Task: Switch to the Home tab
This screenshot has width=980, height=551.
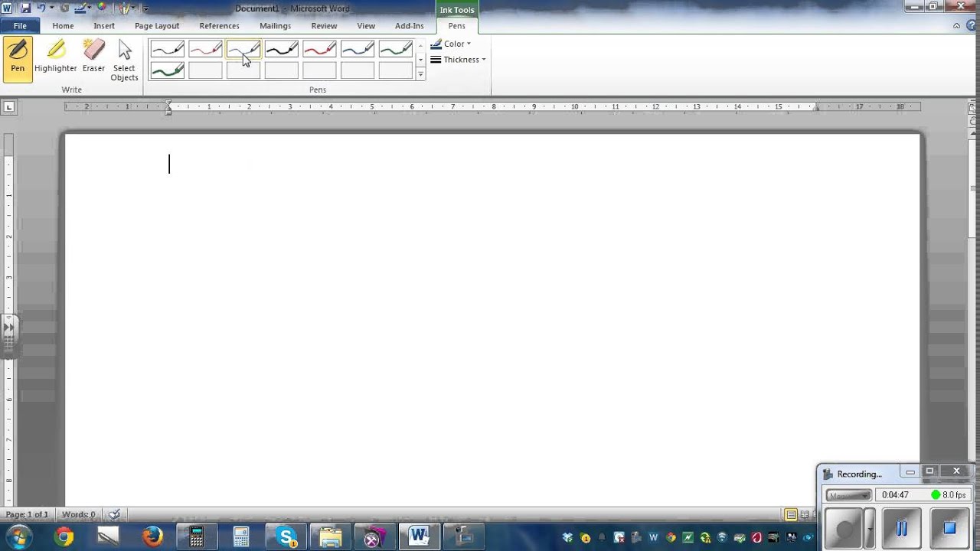Action: pyautogui.click(x=63, y=26)
